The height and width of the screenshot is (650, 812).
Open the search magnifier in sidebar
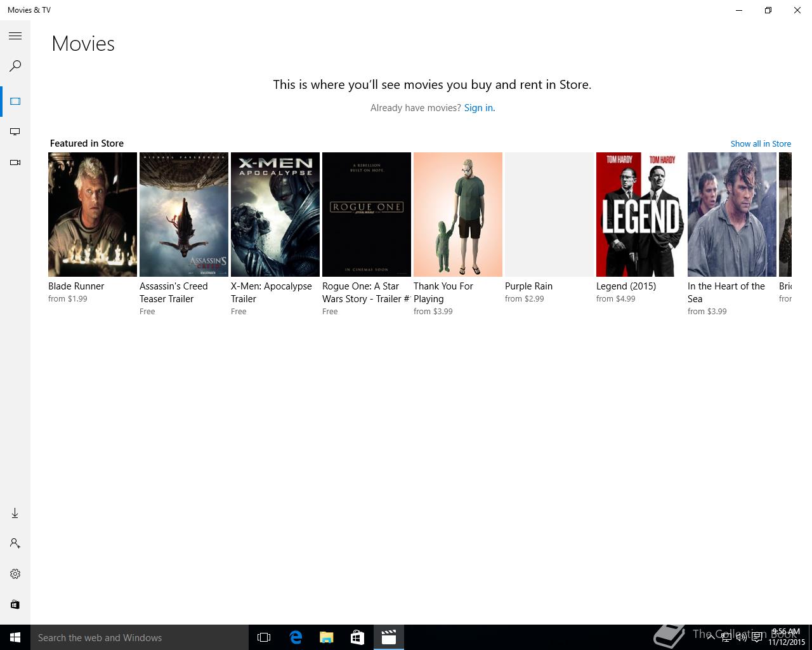15,66
